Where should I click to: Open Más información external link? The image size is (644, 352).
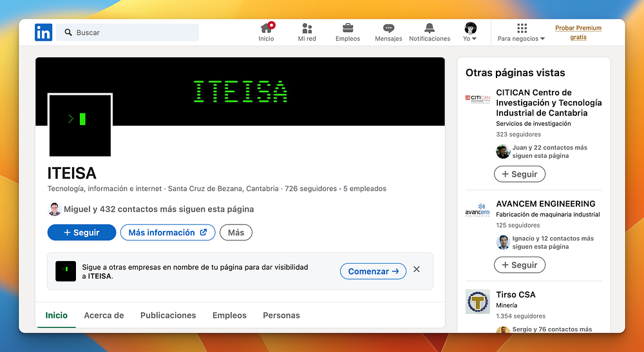[167, 232]
